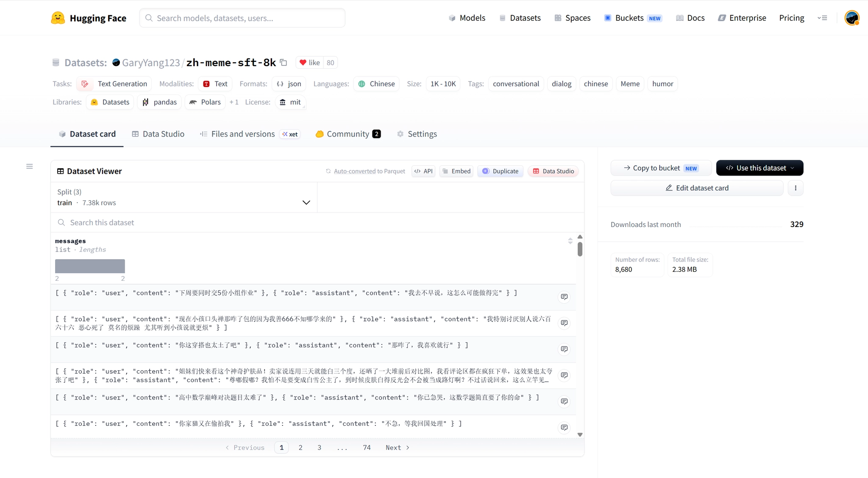
Task: Click the Search this dataset field
Action: (317, 223)
